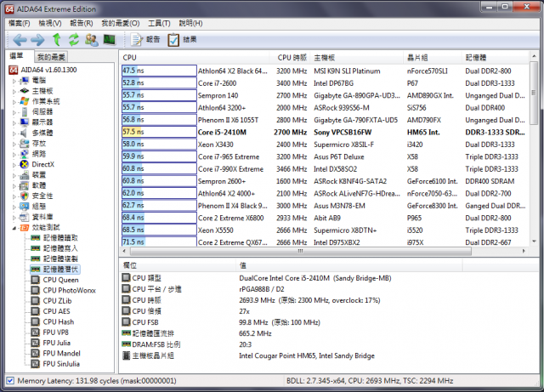This screenshot has width=544, height=392.
Task: Collapse the 效能測試 benchmark node
Action: pos(14,228)
